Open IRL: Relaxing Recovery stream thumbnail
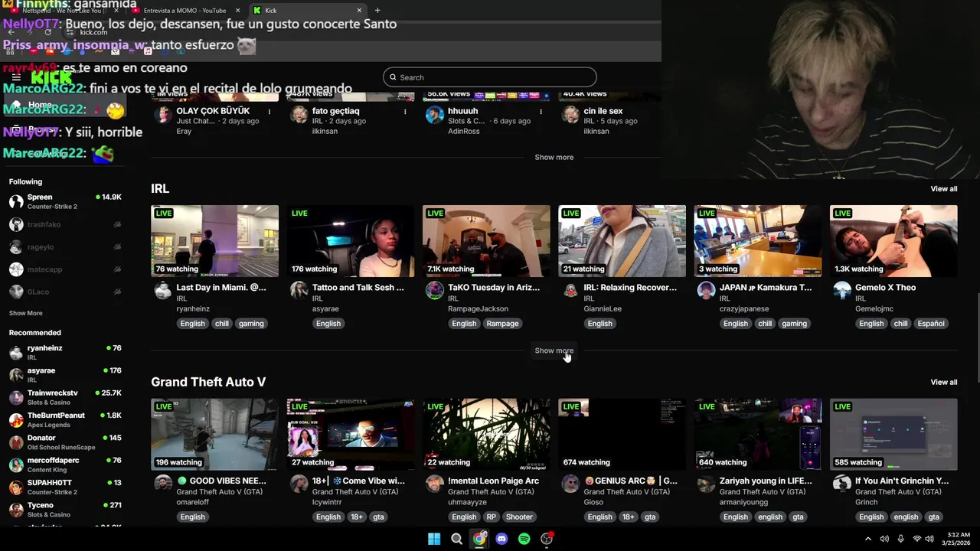 point(622,241)
